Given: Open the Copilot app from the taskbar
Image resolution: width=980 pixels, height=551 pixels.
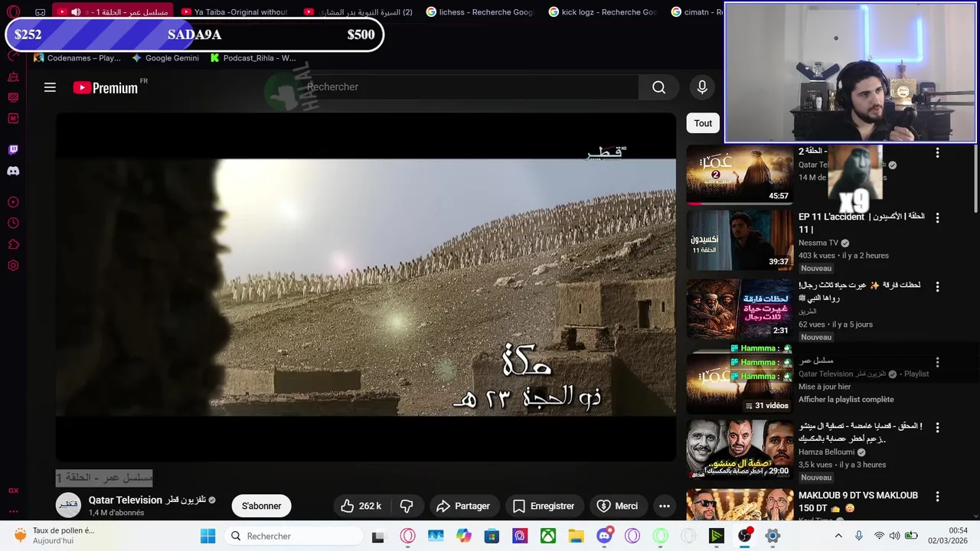Looking at the screenshot, I should [464, 536].
